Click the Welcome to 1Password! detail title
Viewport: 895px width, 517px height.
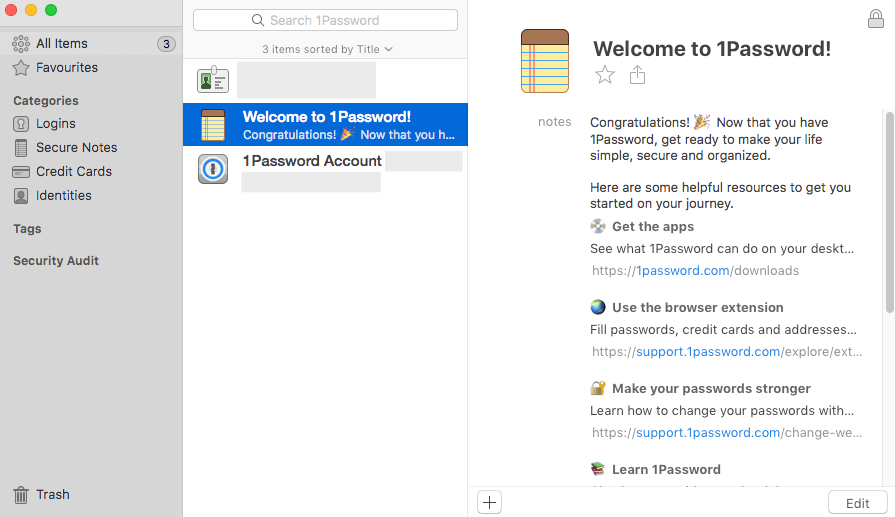pos(712,49)
